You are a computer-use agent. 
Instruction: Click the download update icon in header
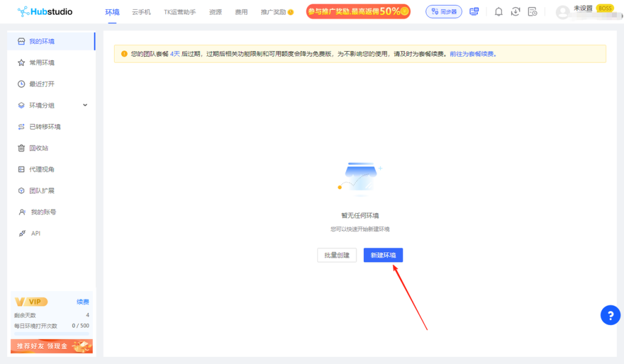[516, 12]
